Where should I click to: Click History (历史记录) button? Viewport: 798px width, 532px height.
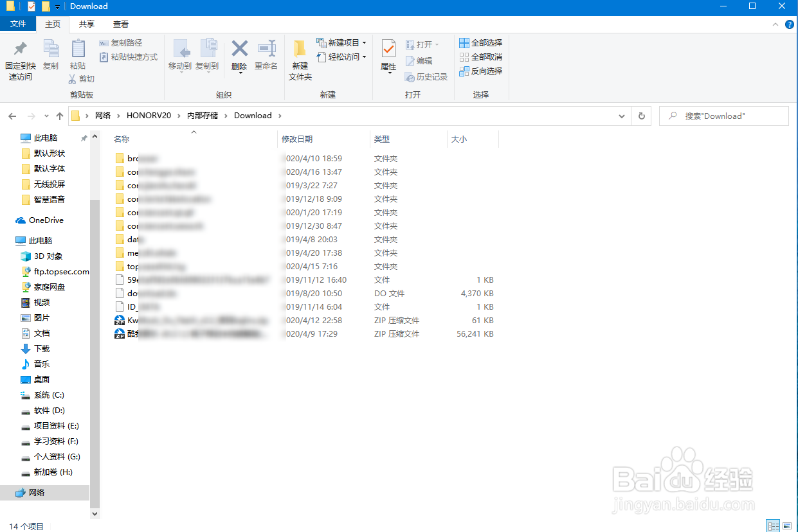(426, 77)
